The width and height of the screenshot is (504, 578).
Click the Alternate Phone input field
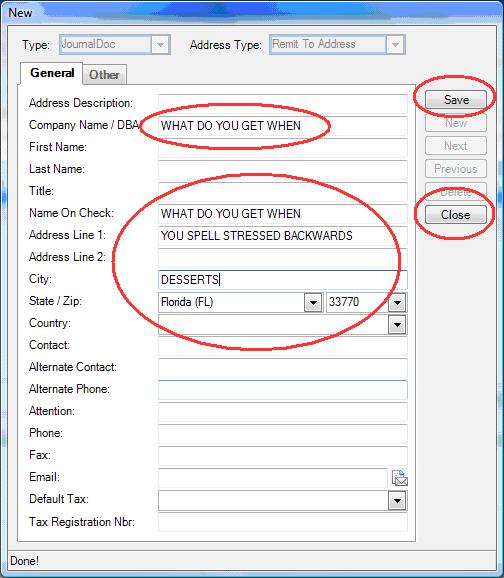point(283,390)
